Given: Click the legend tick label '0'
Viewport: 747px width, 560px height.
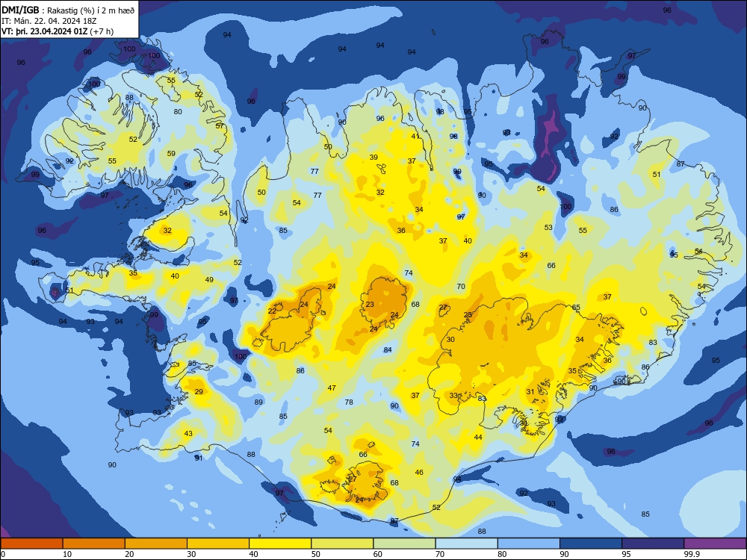Looking at the screenshot, I should (3, 554).
